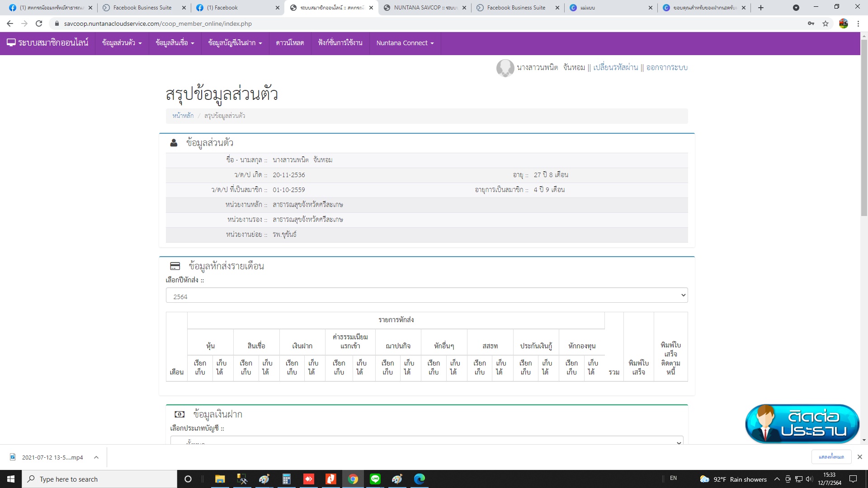
Task: Reload the current page
Action: point(39,23)
